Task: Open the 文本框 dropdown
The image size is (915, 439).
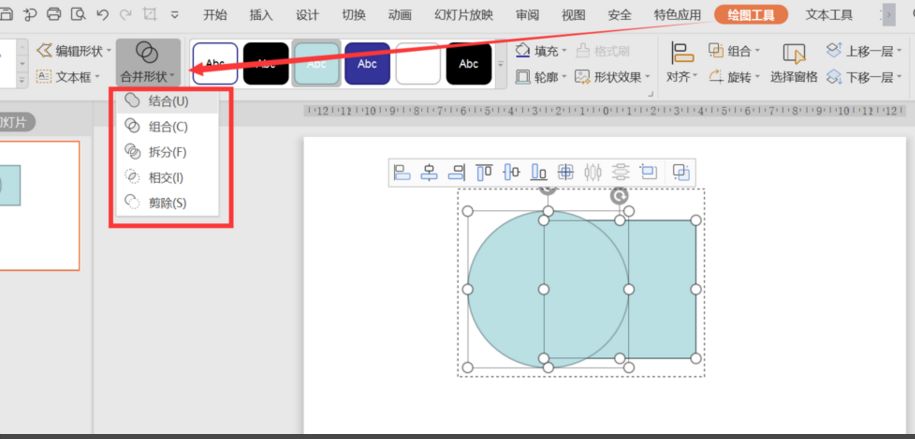Action: tap(68, 76)
